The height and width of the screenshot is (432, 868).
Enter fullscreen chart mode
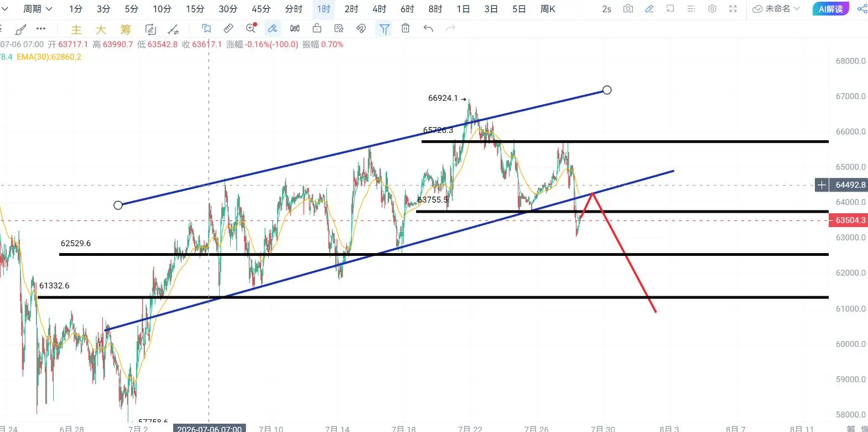tap(733, 9)
